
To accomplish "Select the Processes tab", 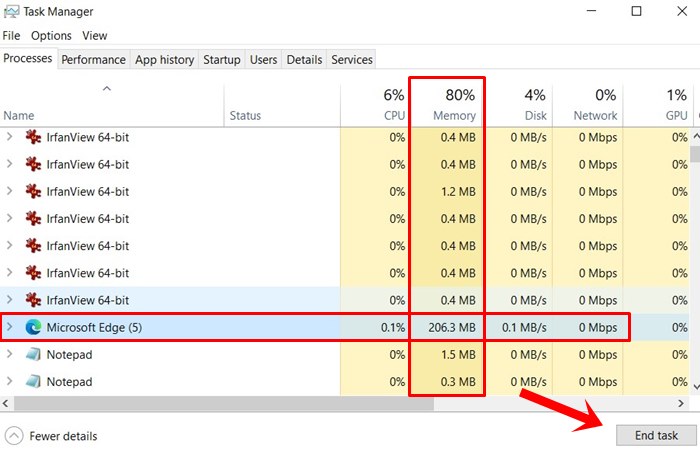I will click(28, 58).
